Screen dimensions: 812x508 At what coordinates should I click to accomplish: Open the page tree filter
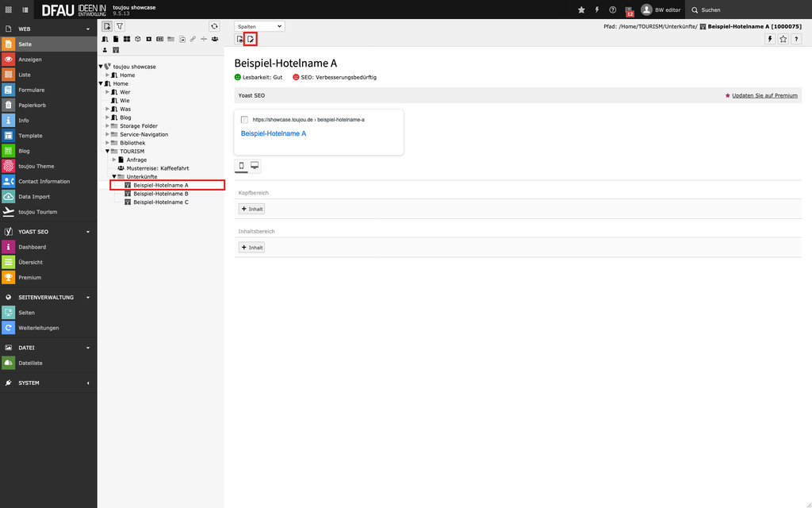(x=120, y=26)
